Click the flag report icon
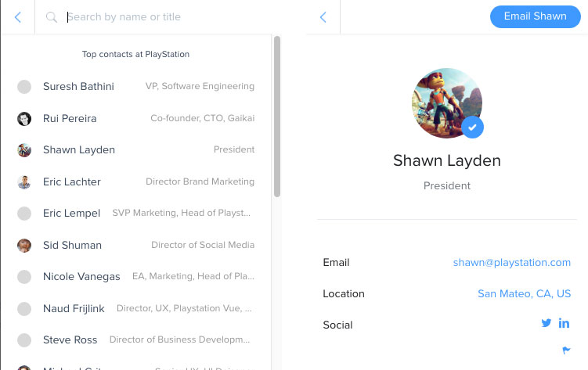 [566, 350]
